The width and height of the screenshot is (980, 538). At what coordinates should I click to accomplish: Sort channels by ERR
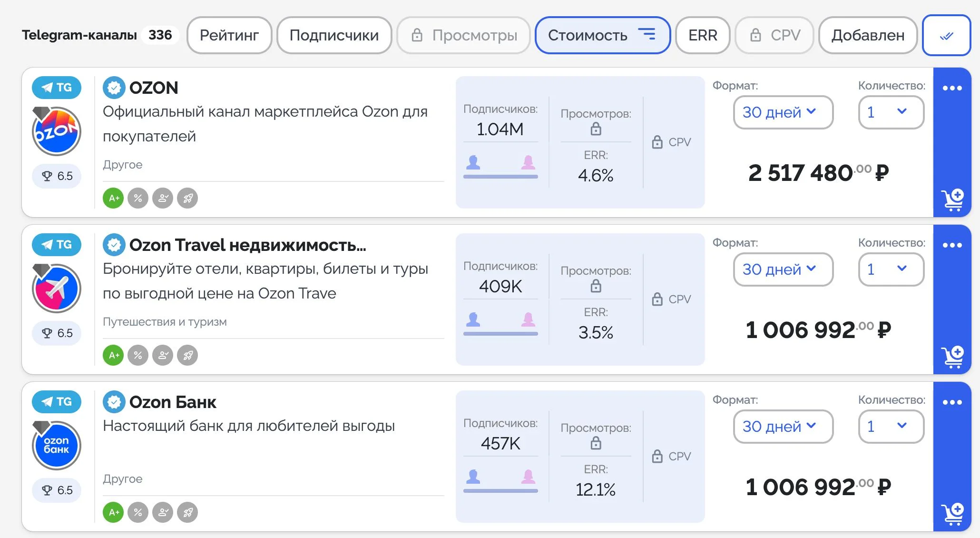click(703, 35)
